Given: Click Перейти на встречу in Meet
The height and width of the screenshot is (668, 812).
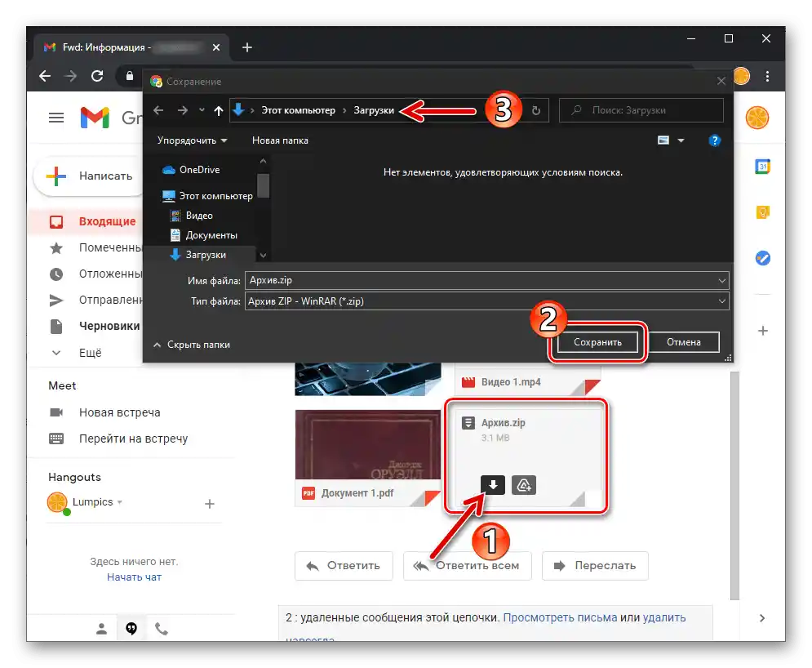Looking at the screenshot, I should [133, 439].
